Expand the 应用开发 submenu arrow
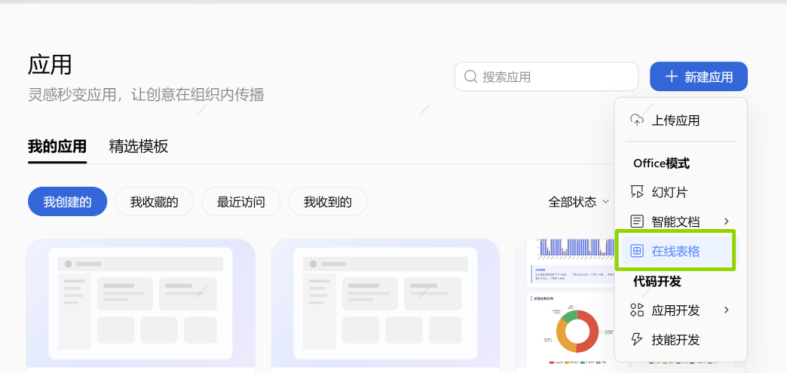 pos(726,310)
